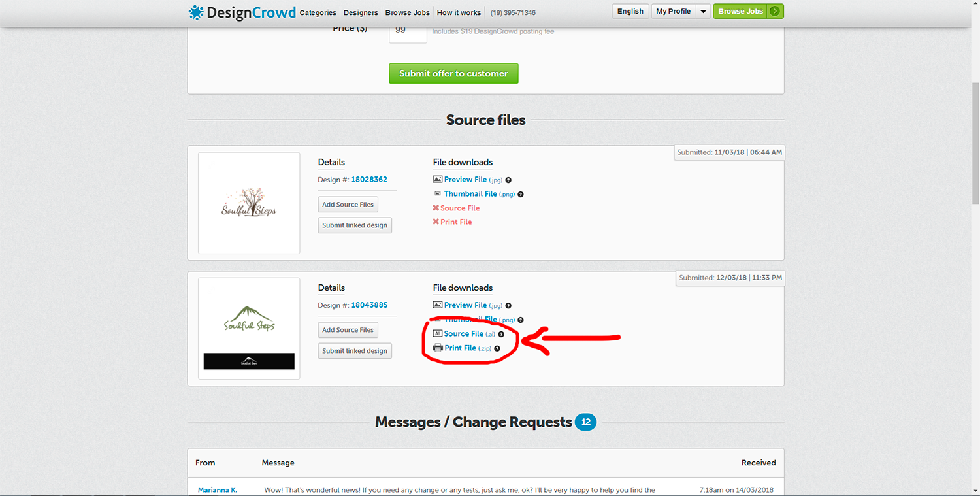Click Submit offer to customer
Screen dimensions: 980x496
point(453,73)
